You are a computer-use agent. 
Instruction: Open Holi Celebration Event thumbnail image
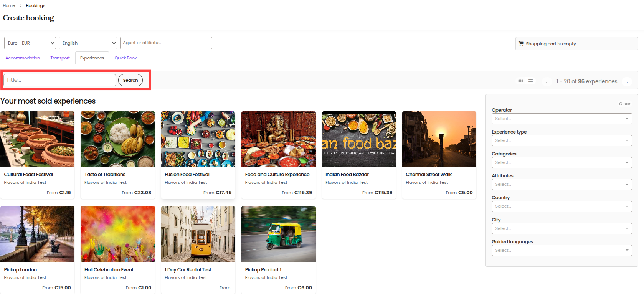click(118, 234)
